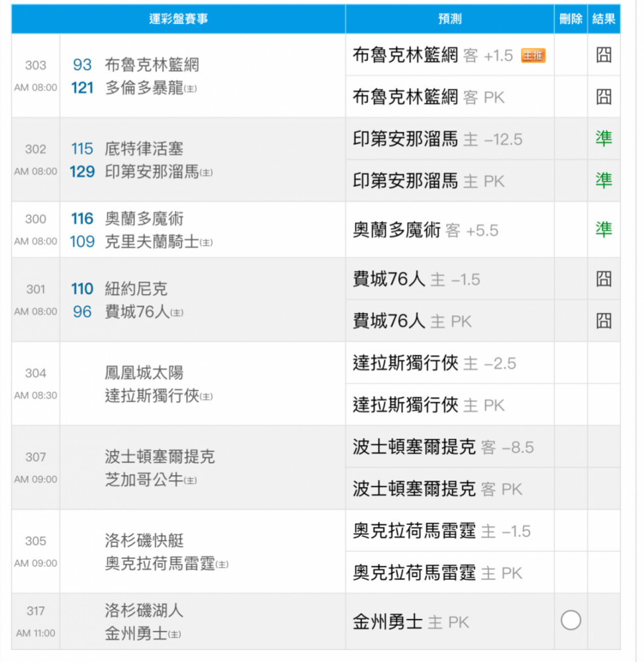Click 囧 result for 布魯克林籃網 客 PK
Screen dimensions: 644x662
604,97
